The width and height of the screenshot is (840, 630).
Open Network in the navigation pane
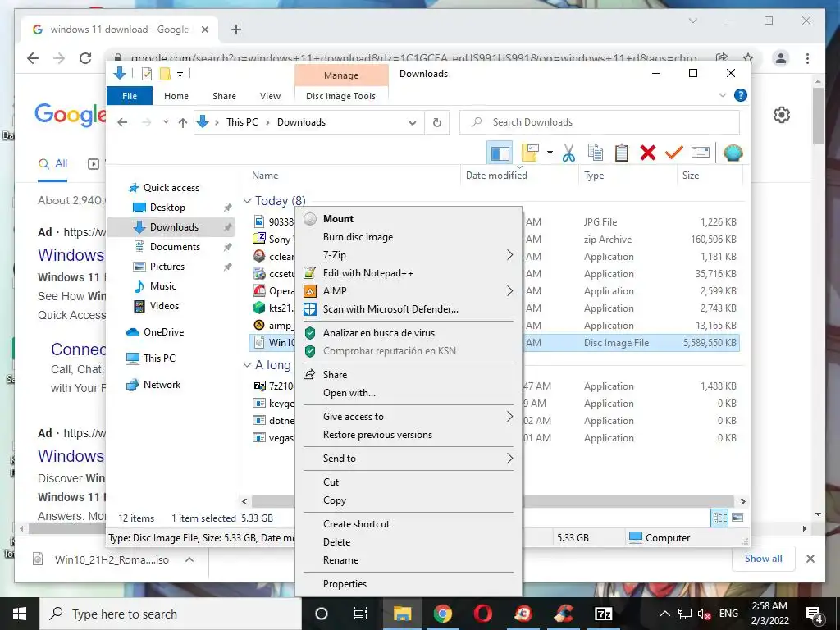pos(162,384)
